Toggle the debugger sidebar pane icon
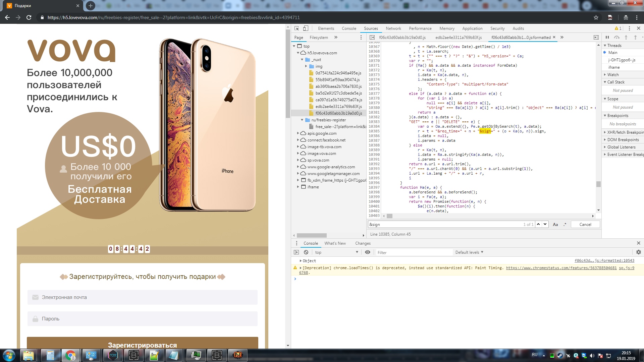 click(x=596, y=38)
